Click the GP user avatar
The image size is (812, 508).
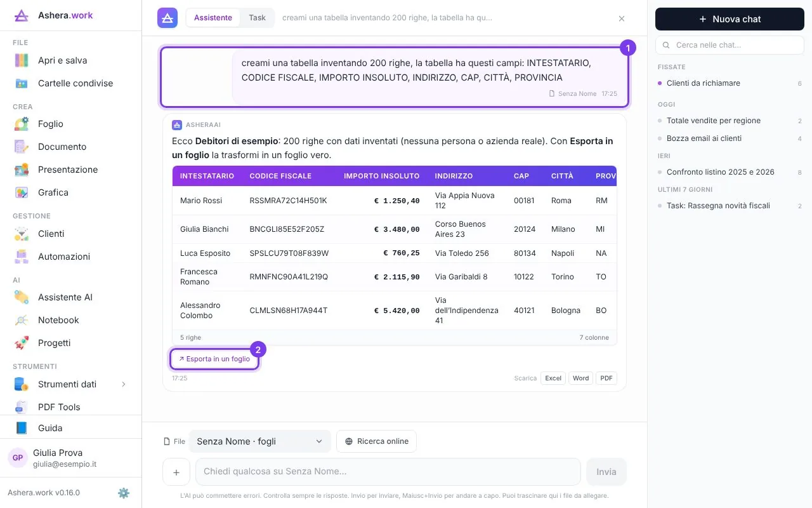(18, 458)
